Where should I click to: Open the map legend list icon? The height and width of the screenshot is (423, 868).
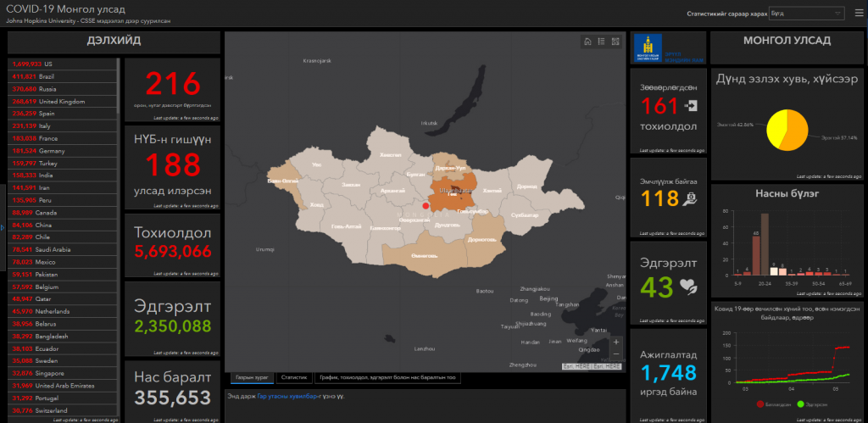pyautogui.click(x=601, y=42)
